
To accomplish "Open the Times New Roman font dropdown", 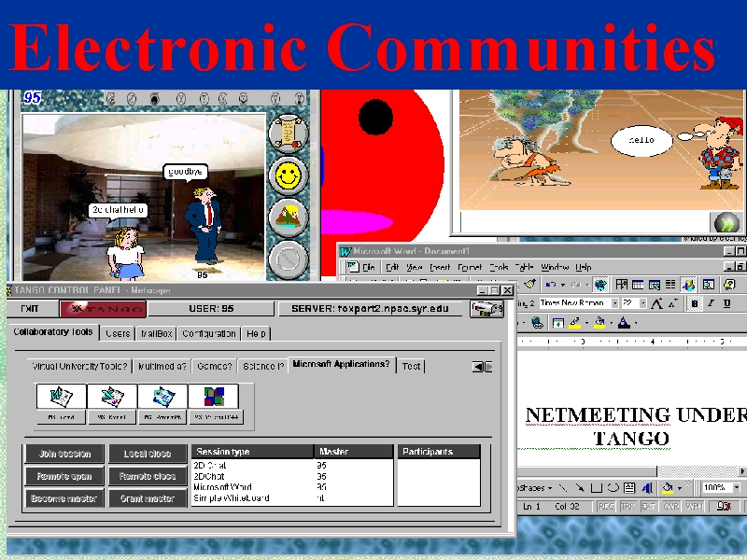I will point(615,303).
